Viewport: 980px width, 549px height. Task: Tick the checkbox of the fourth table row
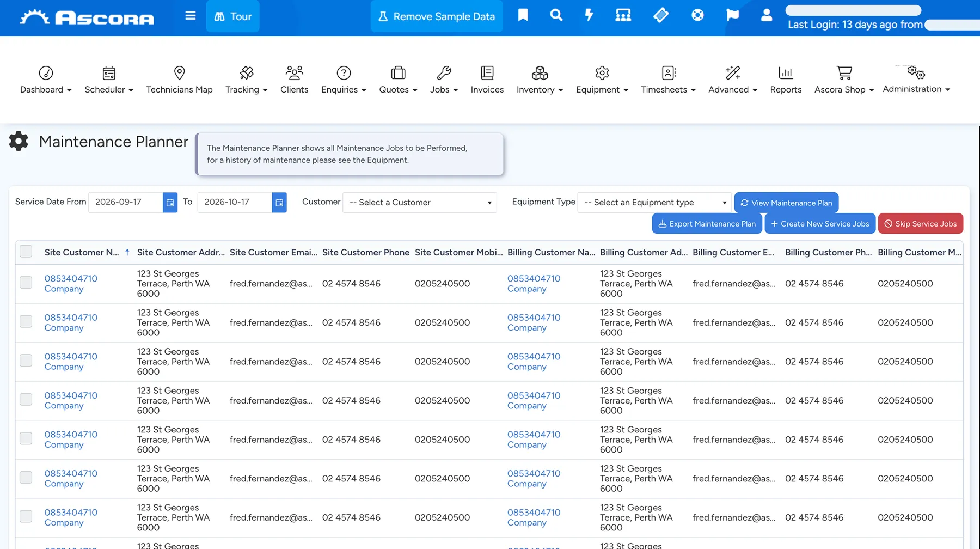[26, 400]
